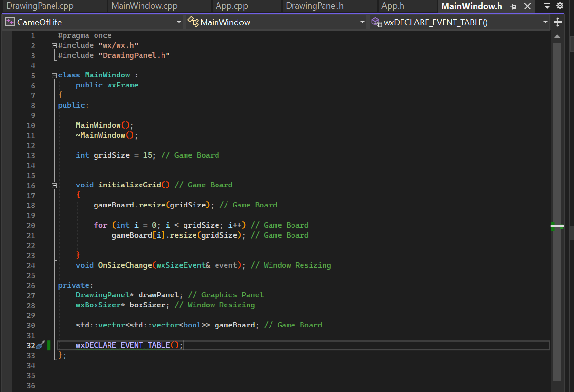Open the wxDECLARE_EVENT_TABLE() member dropdown

545,22
